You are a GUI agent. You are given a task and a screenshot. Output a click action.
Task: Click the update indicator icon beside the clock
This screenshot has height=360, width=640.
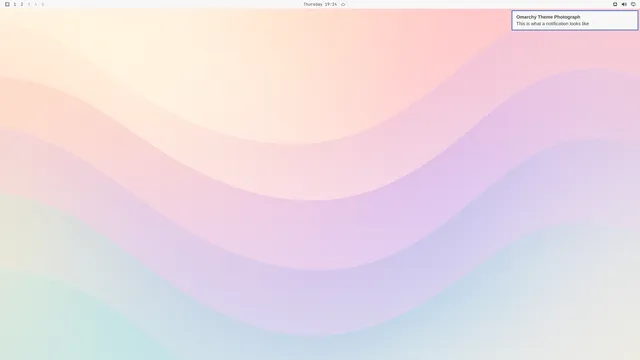(x=343, y=4)
